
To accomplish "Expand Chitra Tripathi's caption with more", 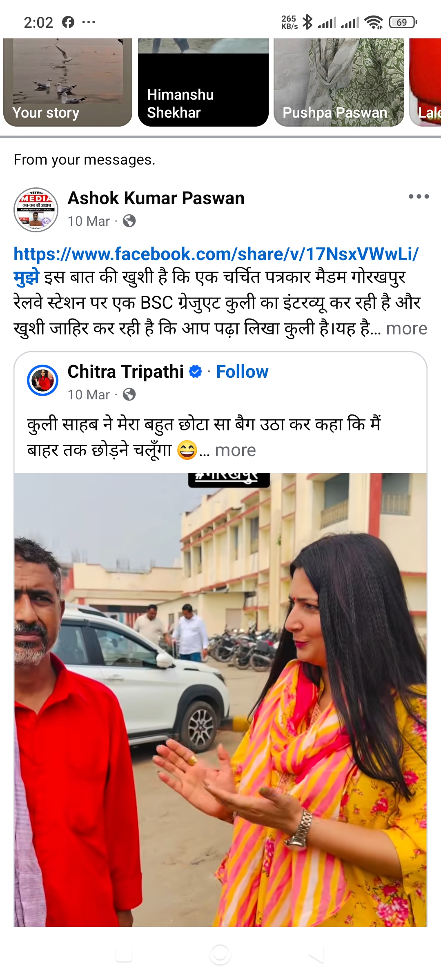I will tap(235, 450).
